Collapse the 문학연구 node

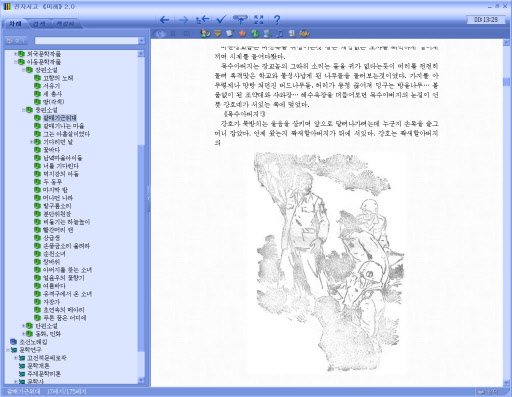tap(7, 350)
